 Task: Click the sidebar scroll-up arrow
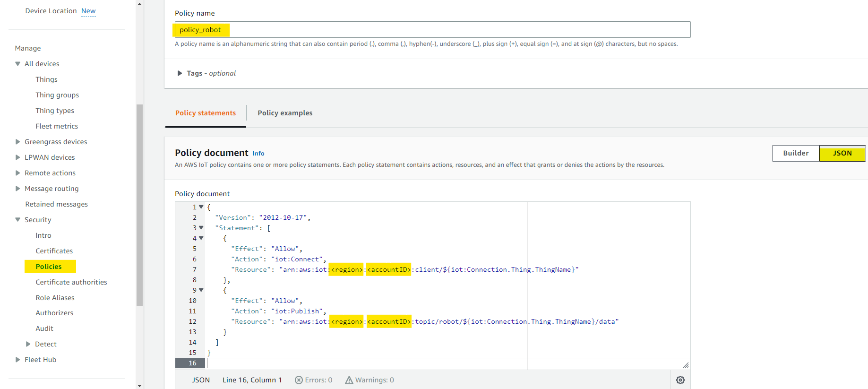click(139, 4)
